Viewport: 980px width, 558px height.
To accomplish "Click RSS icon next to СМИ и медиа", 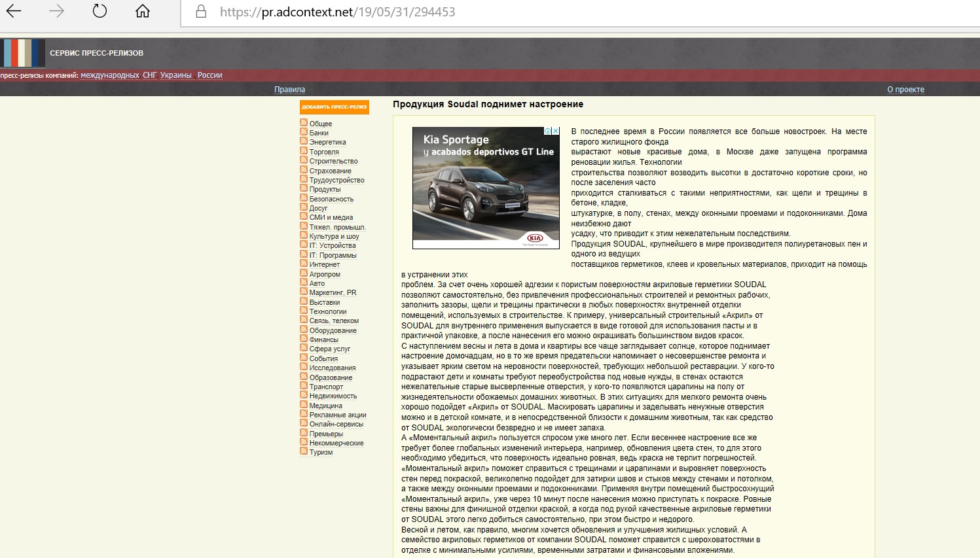I will pyautogui.click(x=304, y=216).
